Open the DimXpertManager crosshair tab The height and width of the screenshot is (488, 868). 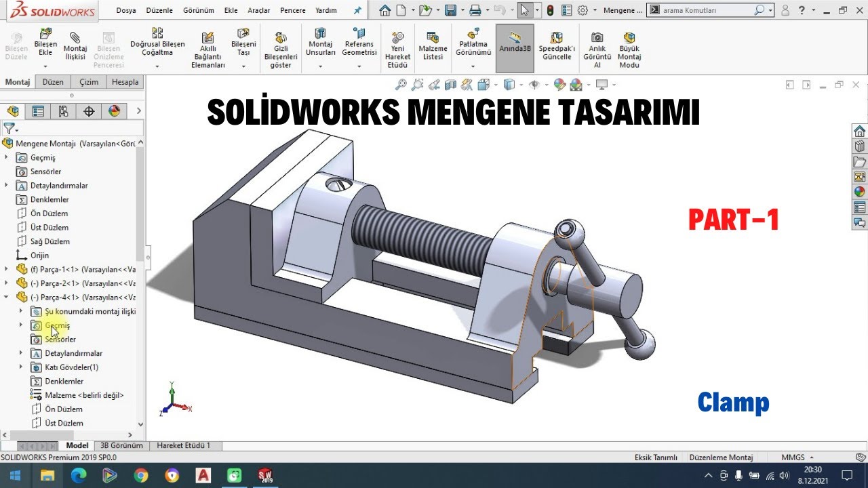point(89,111)
